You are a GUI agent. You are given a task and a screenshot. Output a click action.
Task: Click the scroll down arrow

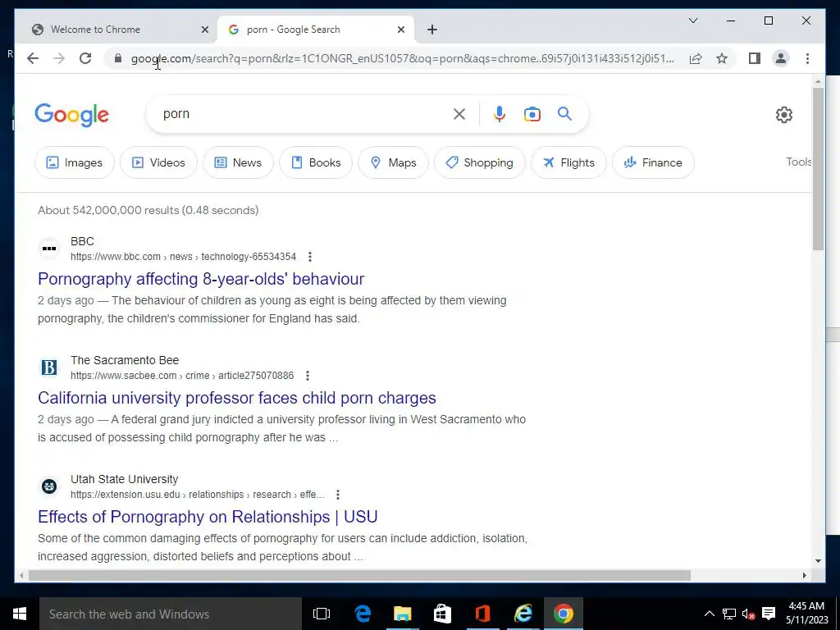pos(818,561)
